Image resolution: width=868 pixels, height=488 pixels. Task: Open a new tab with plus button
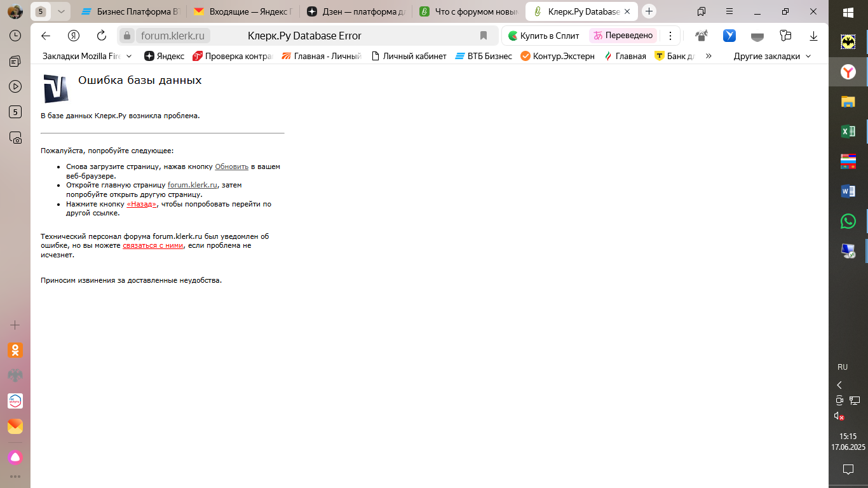pos(649,11)
